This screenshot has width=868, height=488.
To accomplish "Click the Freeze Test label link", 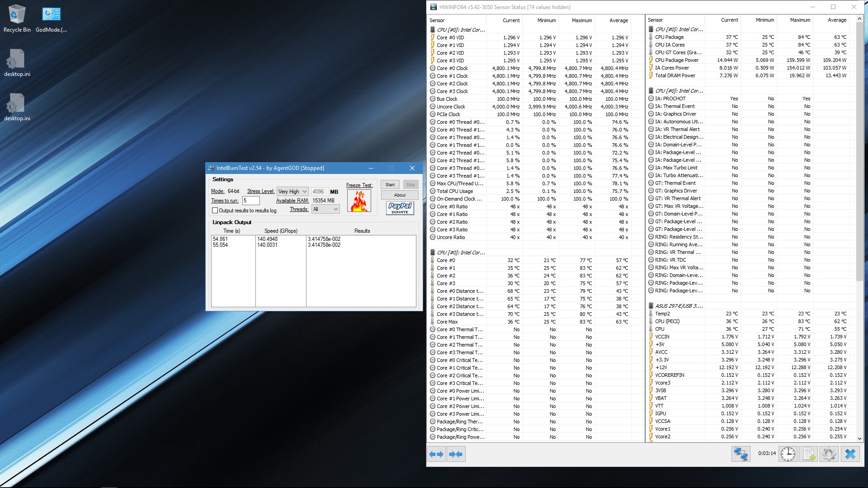I will pyautogui.click(x=359, y=185).
